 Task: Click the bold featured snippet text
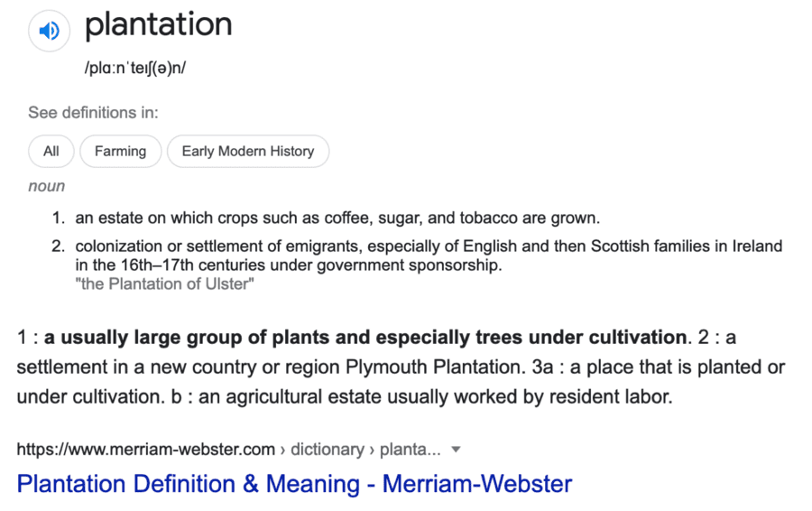click(365, 338)
